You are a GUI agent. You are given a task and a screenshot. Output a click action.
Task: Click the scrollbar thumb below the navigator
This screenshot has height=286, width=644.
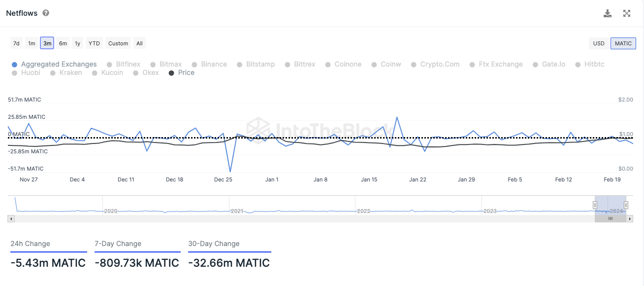click(x=611, y=218)
